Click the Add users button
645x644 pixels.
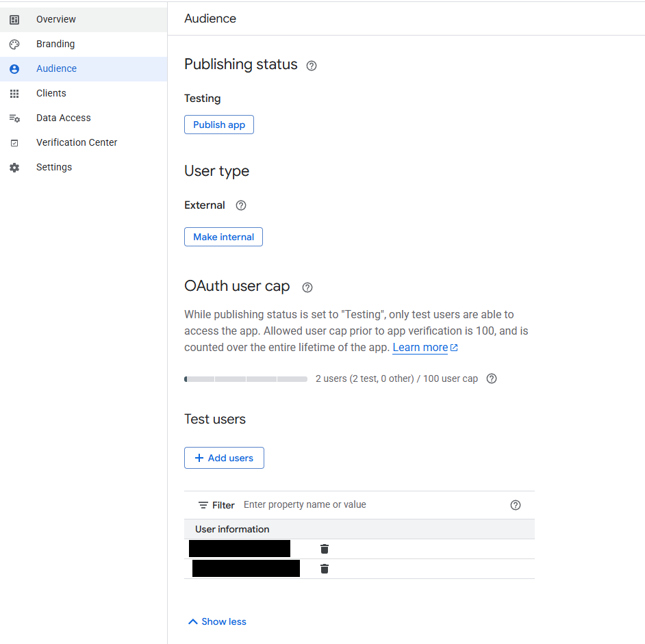click(x=224, y=458)
